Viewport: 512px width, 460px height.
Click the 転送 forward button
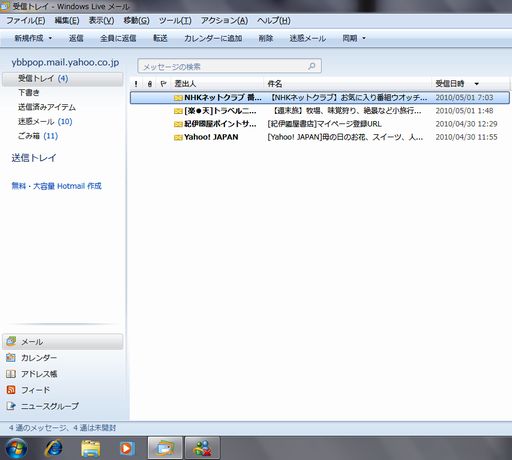pos(160,38)
